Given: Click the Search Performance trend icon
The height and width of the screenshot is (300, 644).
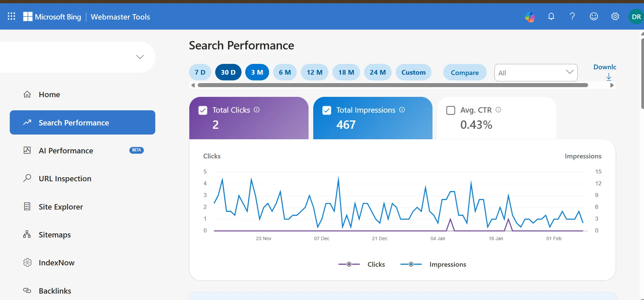Looking at the screenshot, I should click(x=27, y=122).
